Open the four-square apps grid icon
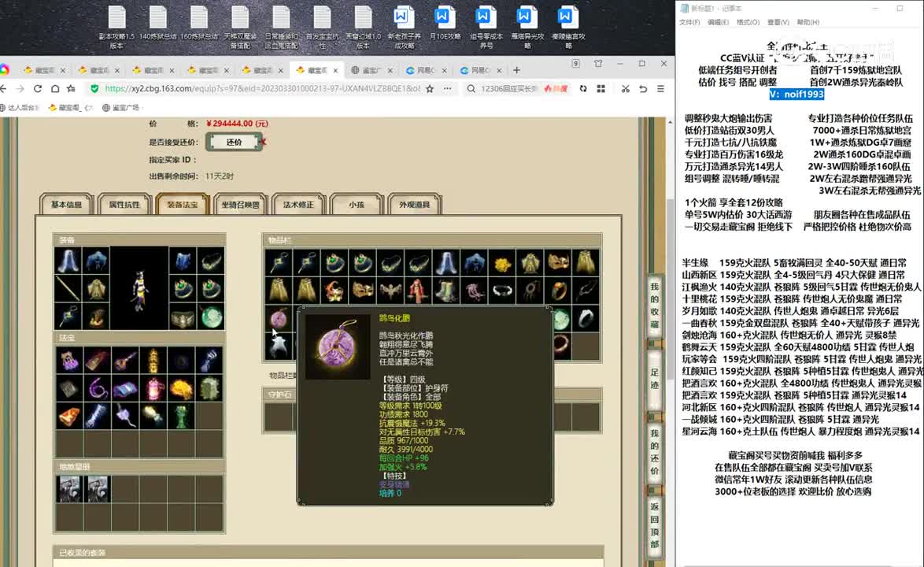 (601, 88)
